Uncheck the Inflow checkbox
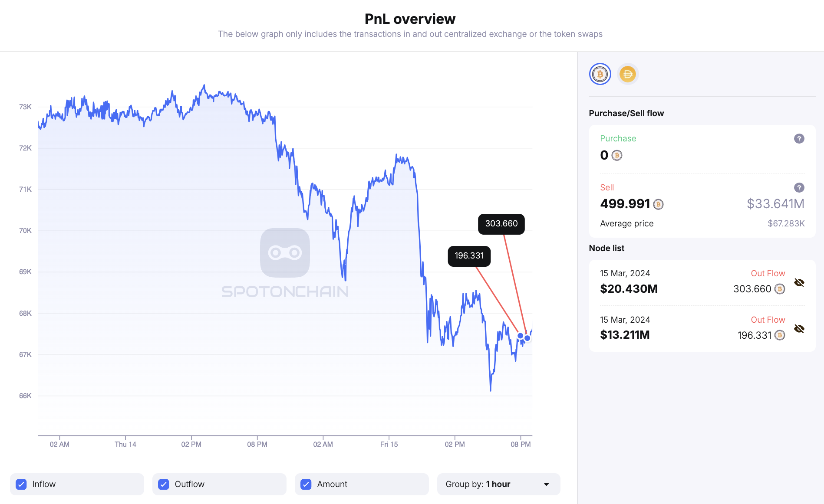824x504 pixels. [21, 484]
